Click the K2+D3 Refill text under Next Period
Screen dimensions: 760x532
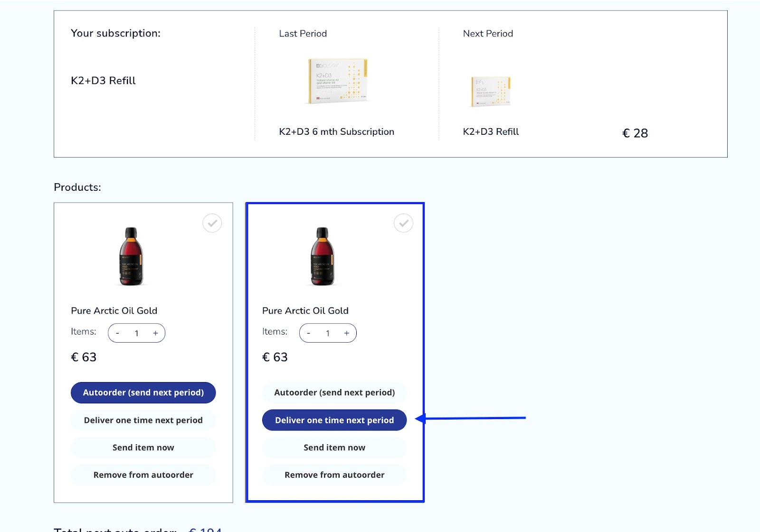(x=491, y=131)
